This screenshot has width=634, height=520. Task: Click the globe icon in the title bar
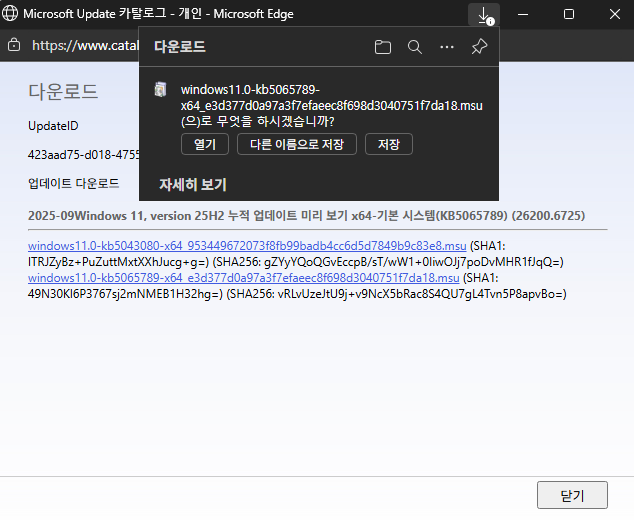pos(10,13)
